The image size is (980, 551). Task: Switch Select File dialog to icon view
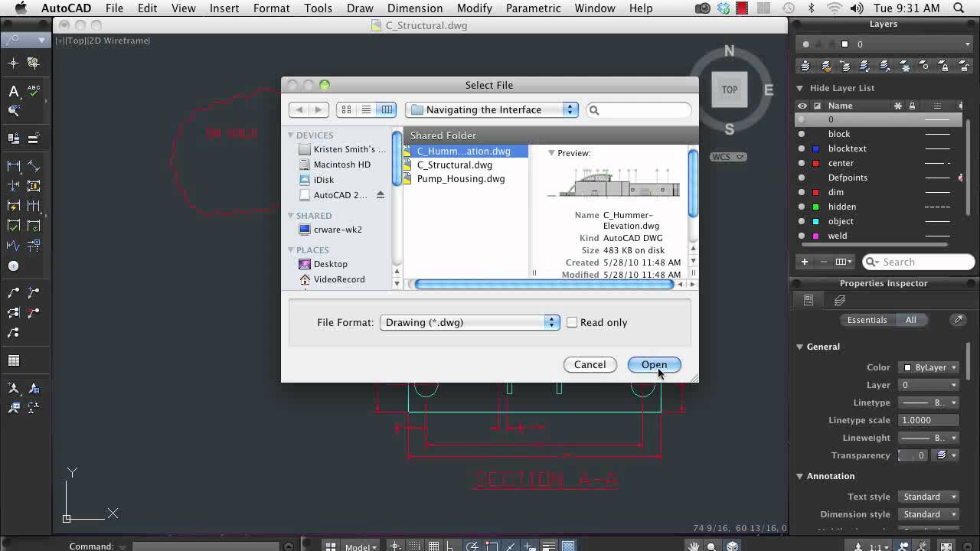346,109
